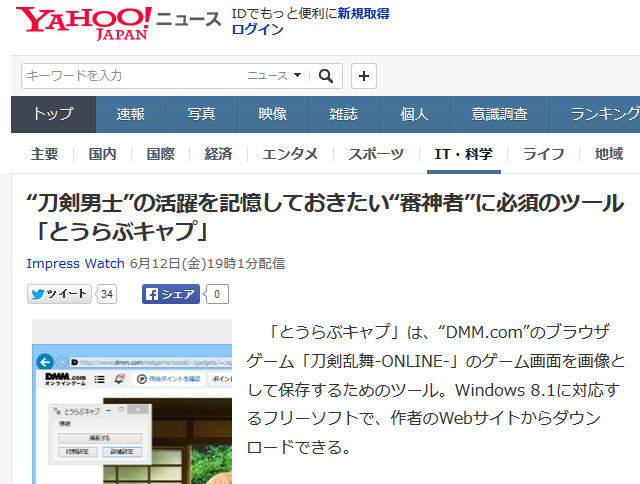Open the ログイン link
640x484 pixels.
pos(258,29)
